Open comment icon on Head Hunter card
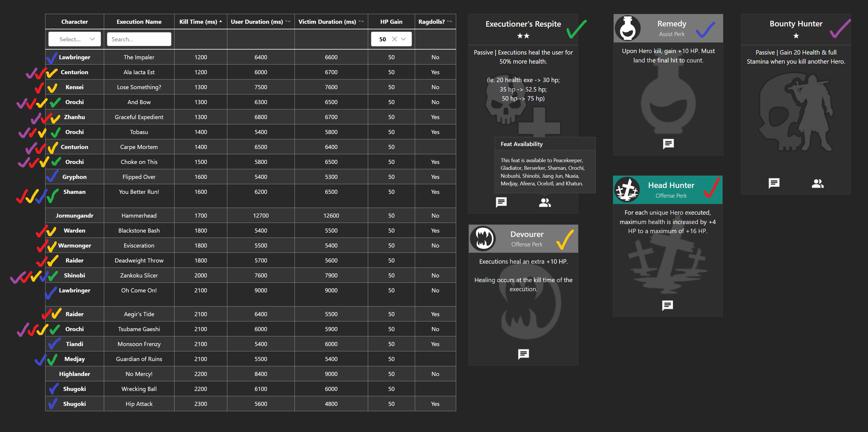Image resolution: width=868 pixels, height=432 pixels. click(667, 305)
